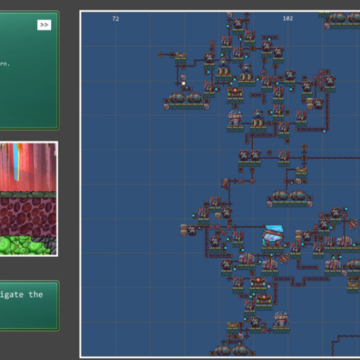The image size is (360, 360).
Task: Click the >> fast-forward button
Action: click(x=44, y=25)
